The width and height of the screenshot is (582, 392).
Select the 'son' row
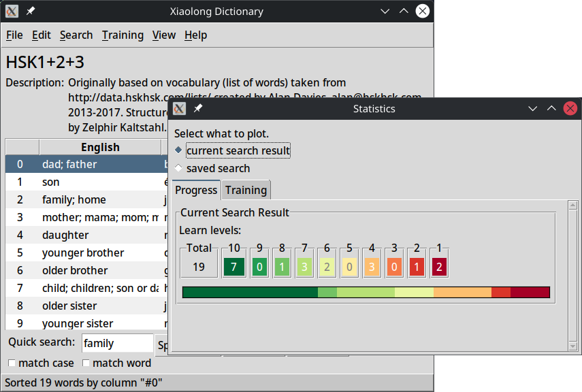tap(86, 182)
